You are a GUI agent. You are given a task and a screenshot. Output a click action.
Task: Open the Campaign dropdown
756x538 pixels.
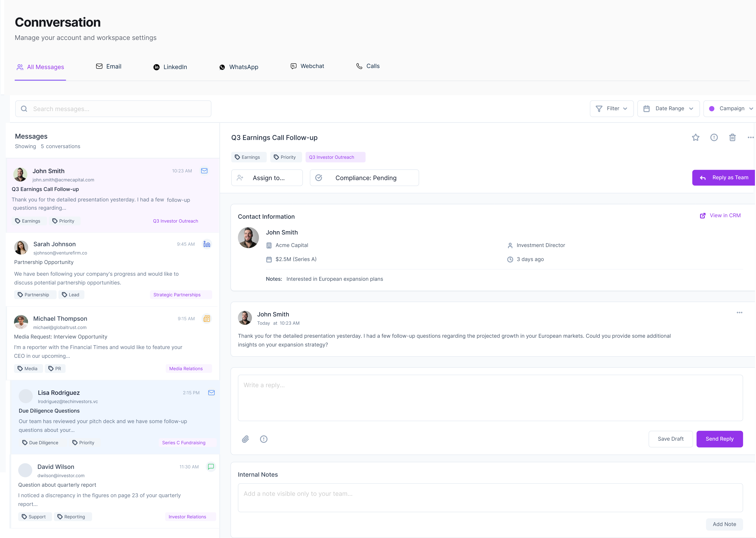click(x=732, y=108)
